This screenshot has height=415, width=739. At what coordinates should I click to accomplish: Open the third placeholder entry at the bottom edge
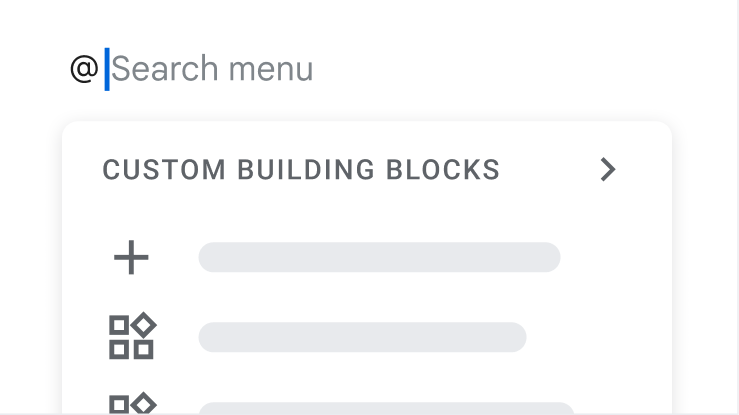386,408
